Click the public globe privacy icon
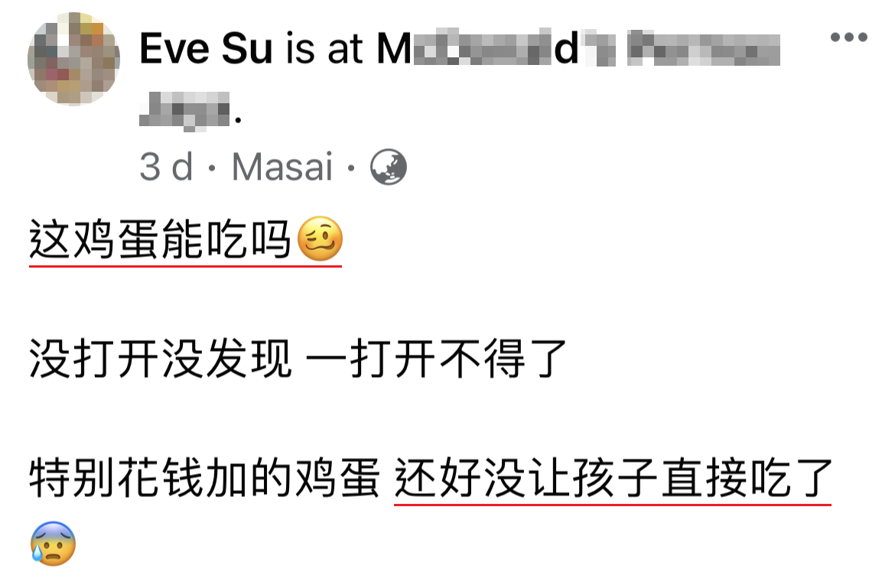The width and height of the screenshot is (895, 588). click(388, 167)
